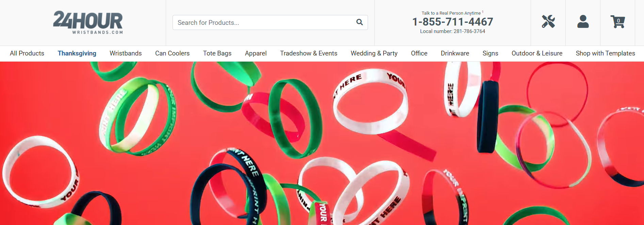Select Wedding & Party category
Viewport: 644px width, 225px height.
[374, 53]
